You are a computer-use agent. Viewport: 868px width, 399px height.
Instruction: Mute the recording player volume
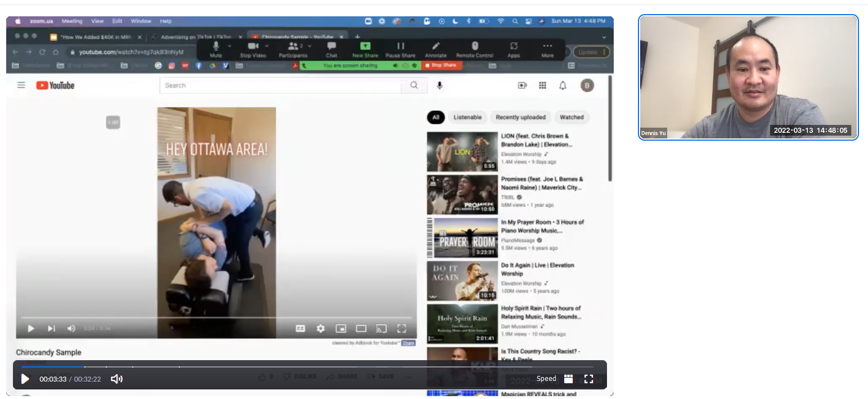(x=116, y=379)
